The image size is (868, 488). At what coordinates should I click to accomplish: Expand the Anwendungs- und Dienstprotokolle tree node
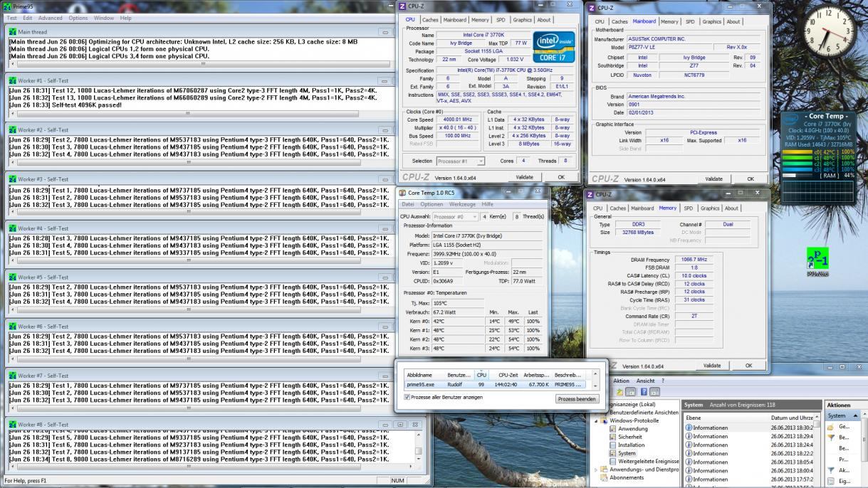pos(596,470)
